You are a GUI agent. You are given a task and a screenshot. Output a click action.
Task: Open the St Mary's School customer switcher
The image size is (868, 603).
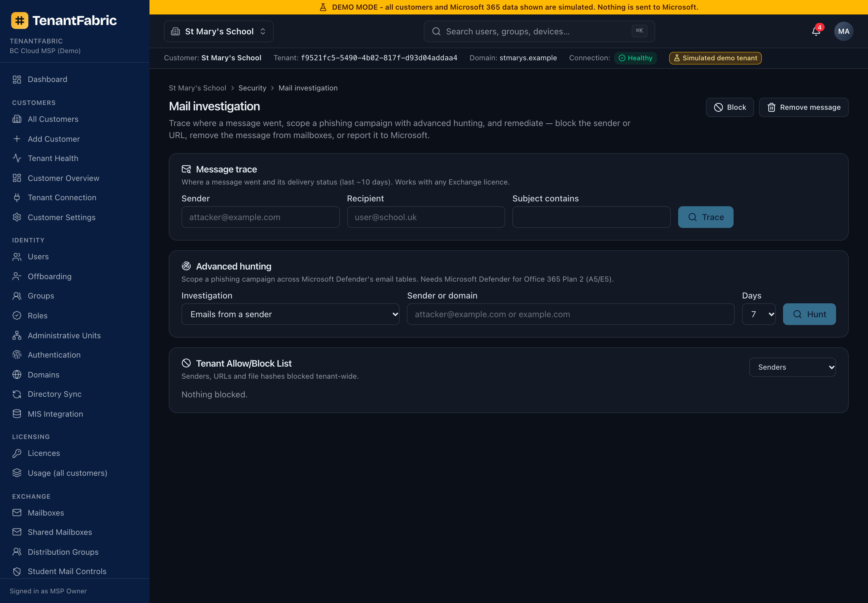219,31
